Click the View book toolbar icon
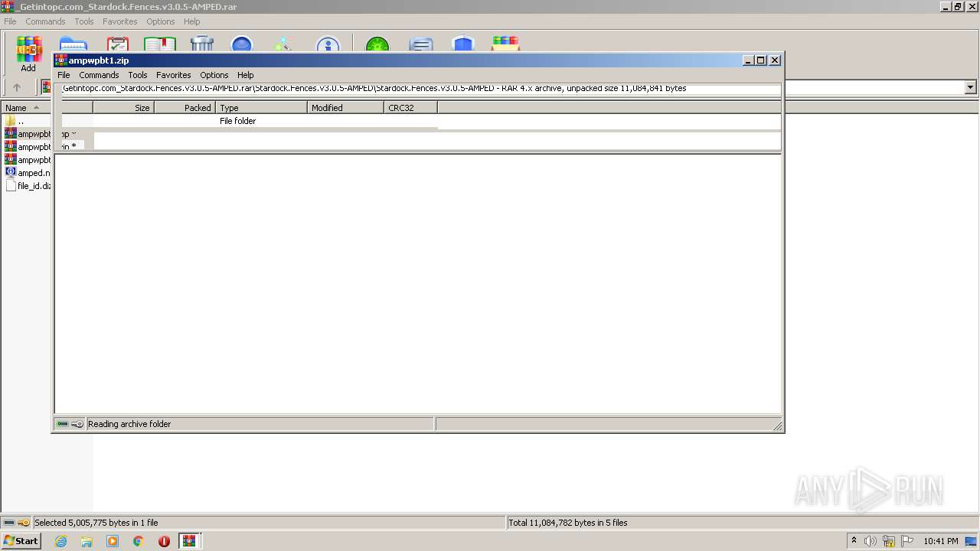The image size is (980, 551). coord(160,44)
